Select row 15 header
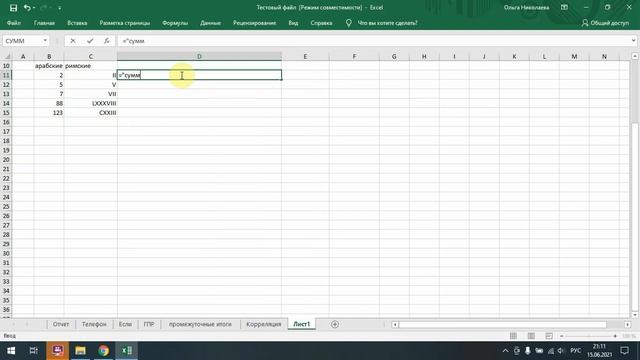 click(x=6, y=113)
